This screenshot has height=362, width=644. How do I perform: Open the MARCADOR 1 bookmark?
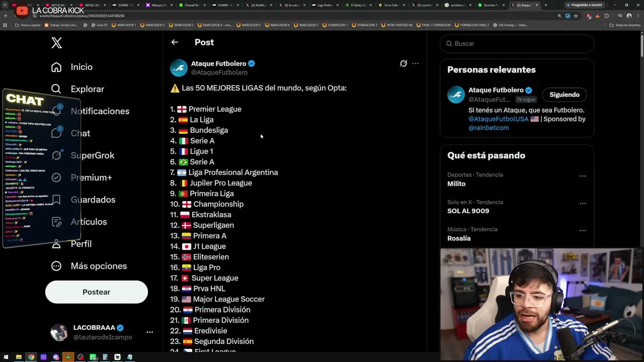[123, 25]
